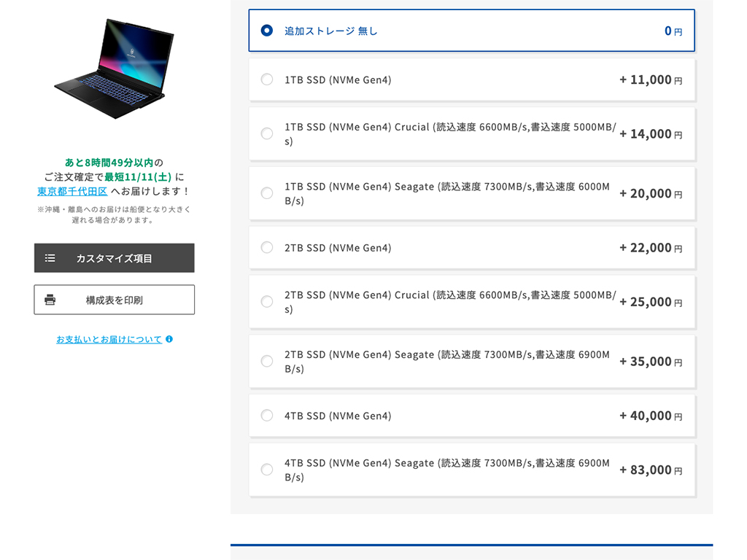Choose 1TB SSD Crucial +14,000円 radio button
This screenshot has width=747, height=560.
click(267, 133)
